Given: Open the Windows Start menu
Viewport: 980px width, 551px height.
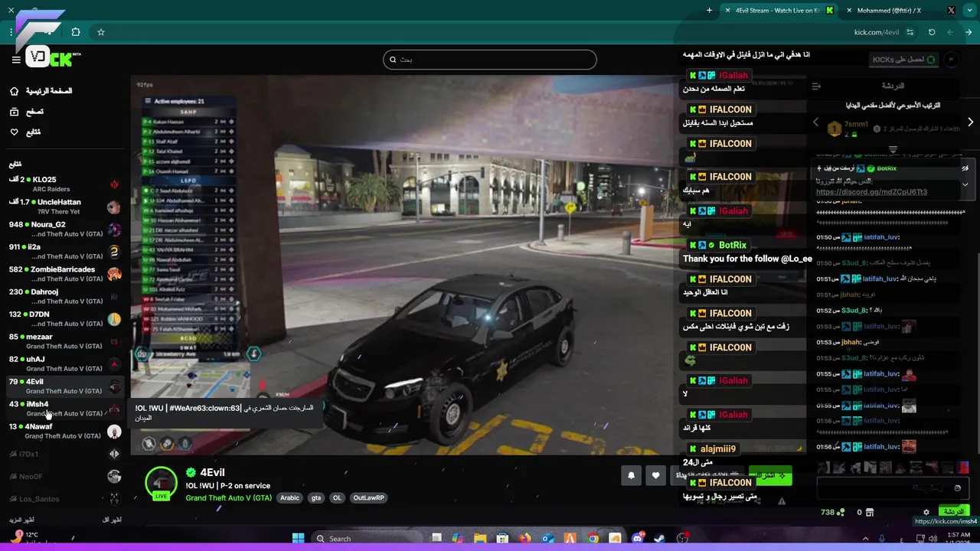Looking at the screenshot, I should [x=298, y=538].
